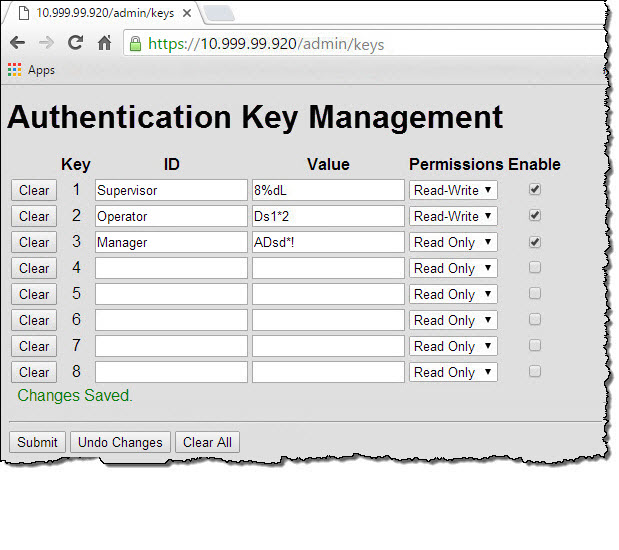Image resolution: width=619 pixels, height=550 pixels.
Task: Check the Enable box for key 6
Action: [x=535, y=319]
